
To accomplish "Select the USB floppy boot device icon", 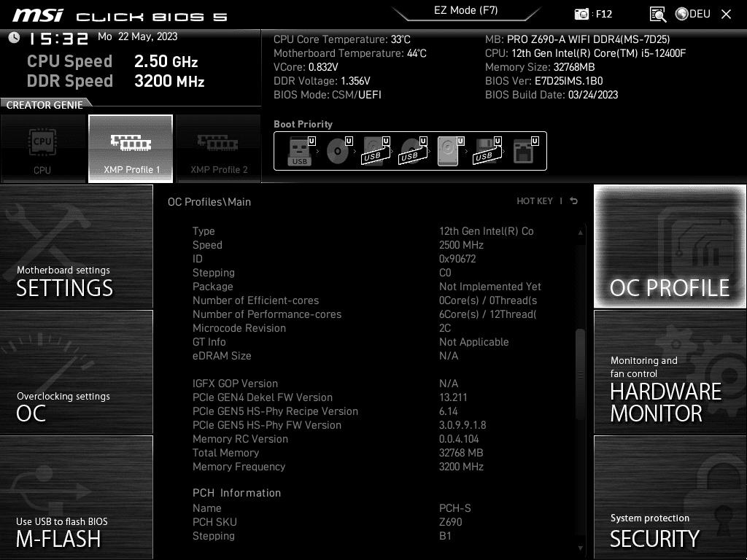I will (487, 151).
